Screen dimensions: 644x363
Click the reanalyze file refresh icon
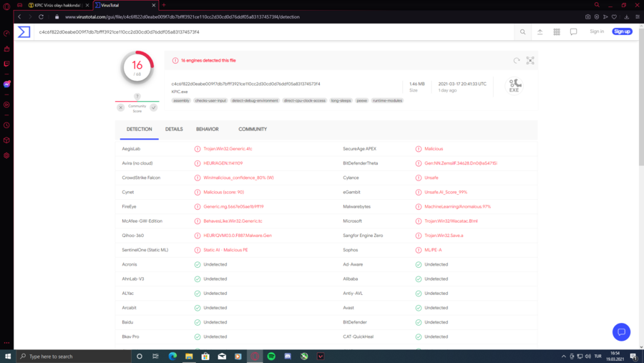coord(517,61)
